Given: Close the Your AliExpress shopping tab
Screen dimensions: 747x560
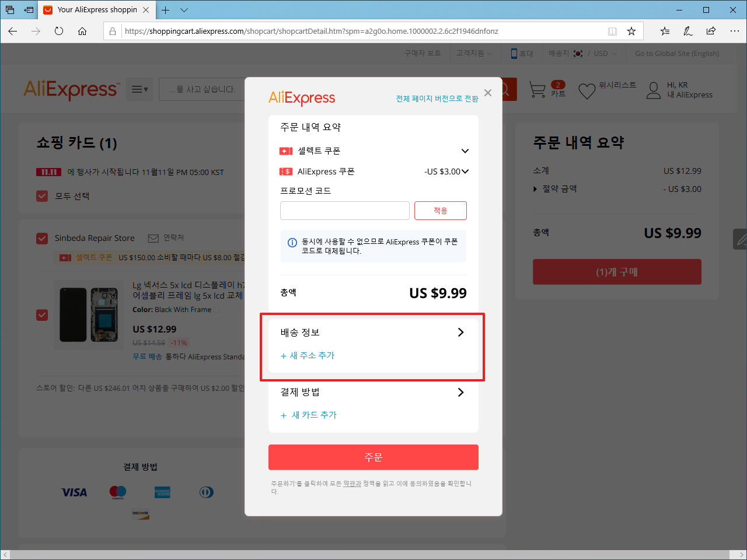Looking at the screenshot, I should pyautogui.click(x=146, y=10).
